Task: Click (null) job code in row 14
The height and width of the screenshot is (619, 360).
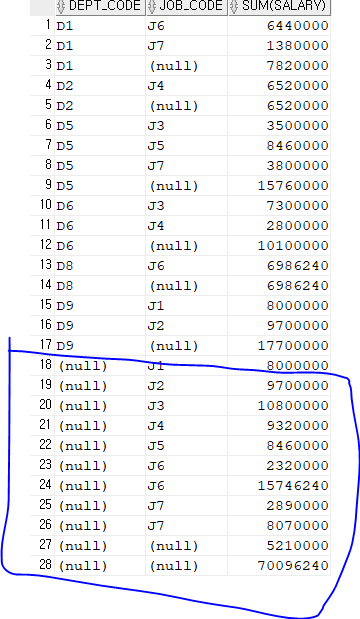Action: (x=174, y=286)
